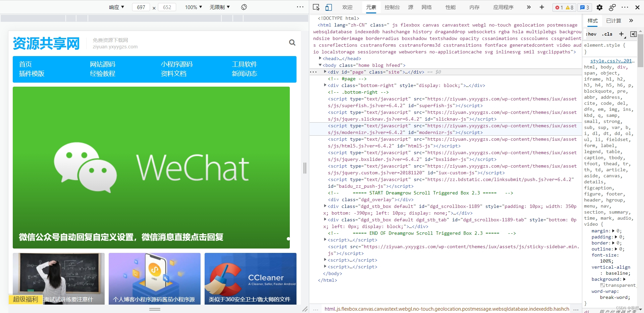Open style.css source file link
This screenshot has width=644, height=313.
coord(612,61)
